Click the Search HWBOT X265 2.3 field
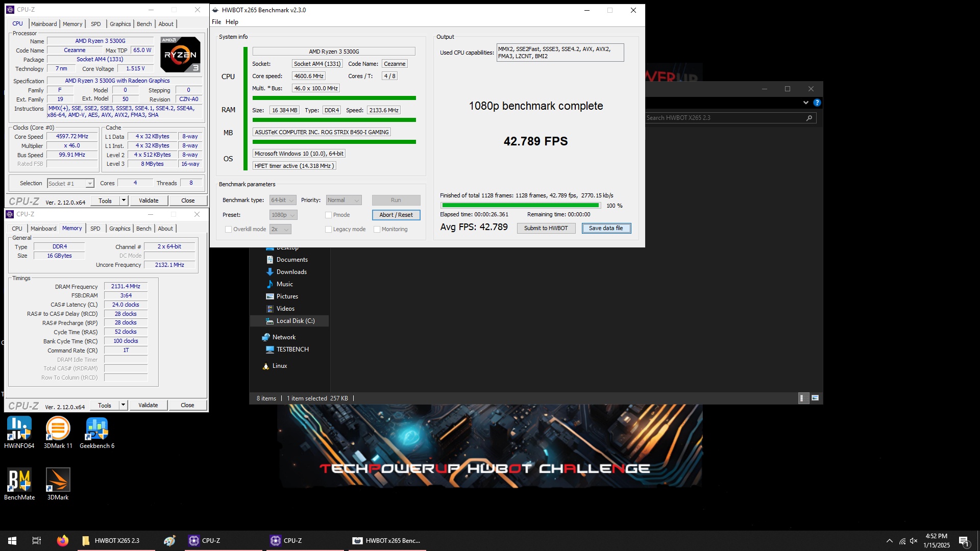 [725, 118]
